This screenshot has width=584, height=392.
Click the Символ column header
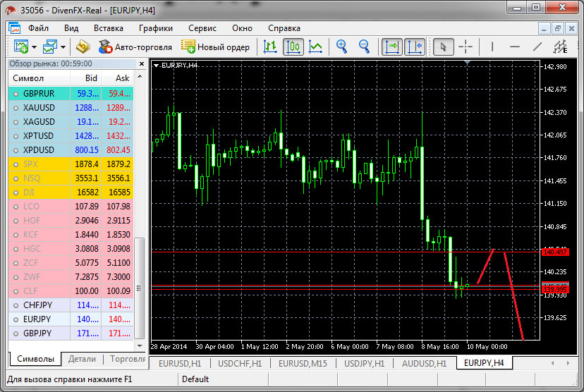tap(39, 78)
